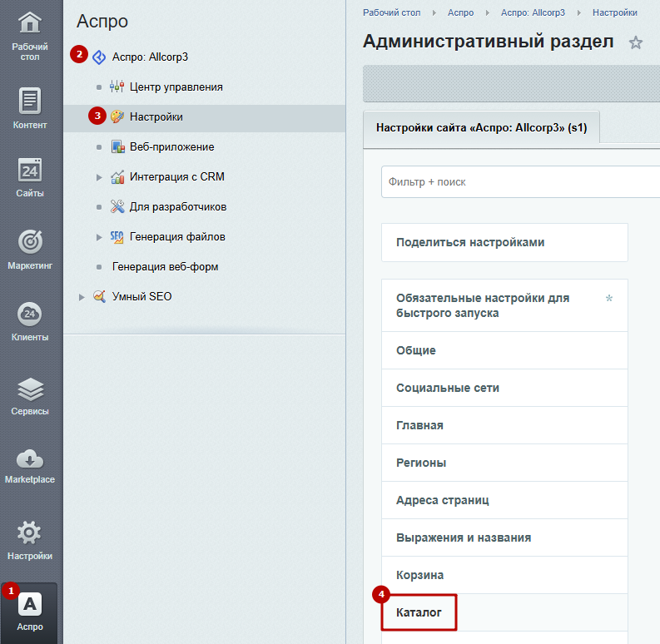Open Рабочий стол in left sidebar

(x=30, y=35)
